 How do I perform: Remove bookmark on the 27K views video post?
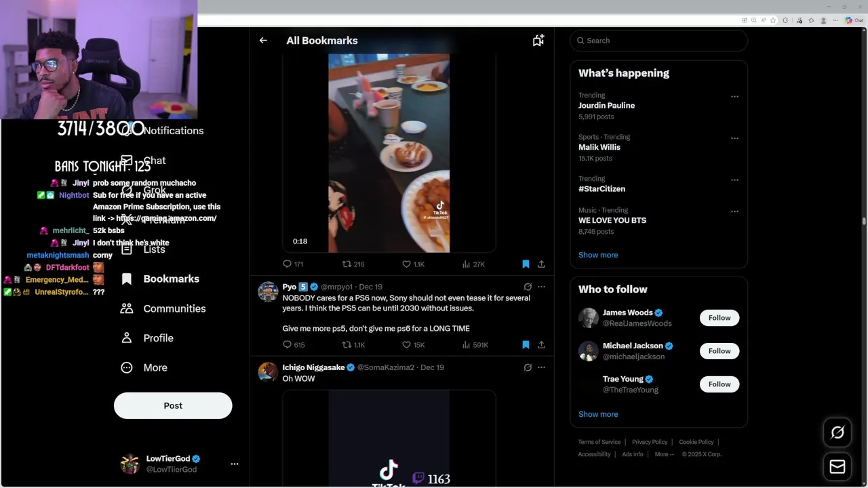click(x=526, y=264)
